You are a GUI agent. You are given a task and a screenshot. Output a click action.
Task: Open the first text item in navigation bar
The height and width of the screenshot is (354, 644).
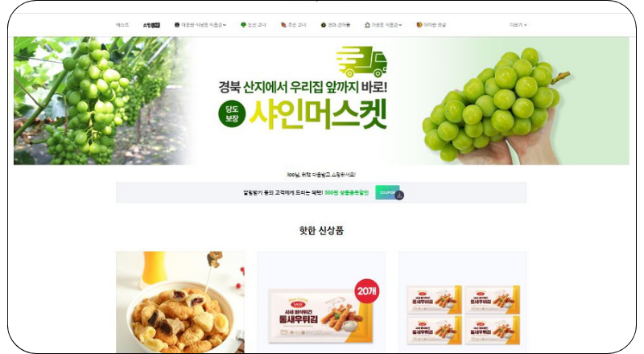point(122,25)
